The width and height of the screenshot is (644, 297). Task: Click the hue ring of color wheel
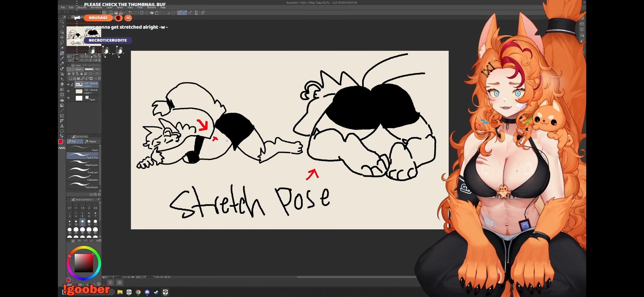(84, 248)
